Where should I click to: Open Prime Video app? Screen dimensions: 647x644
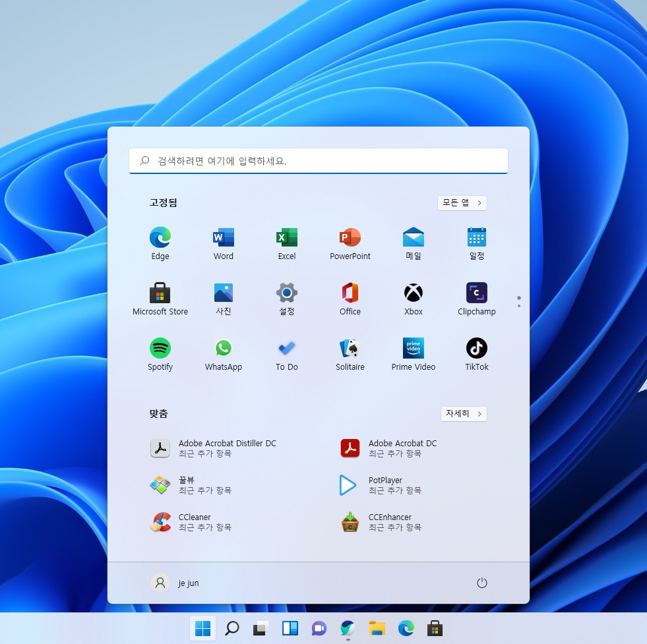[x=413, y=354]
